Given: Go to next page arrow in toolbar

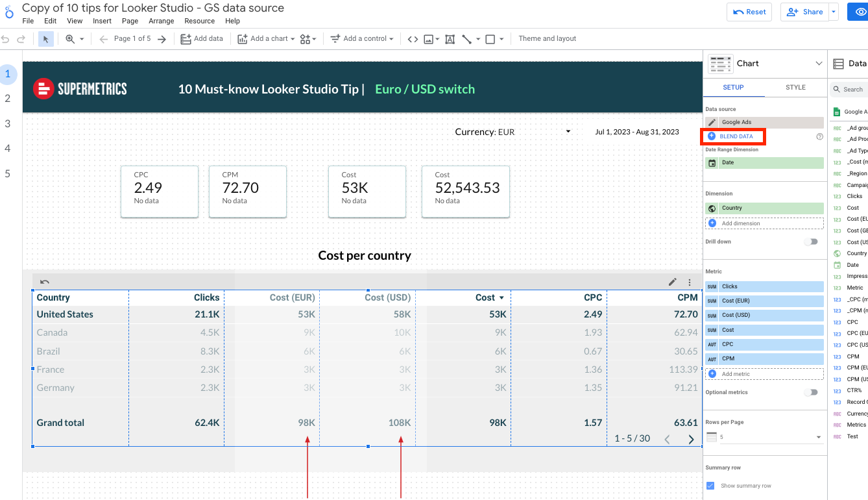Looking at the screenshot, I should [162, 39].
